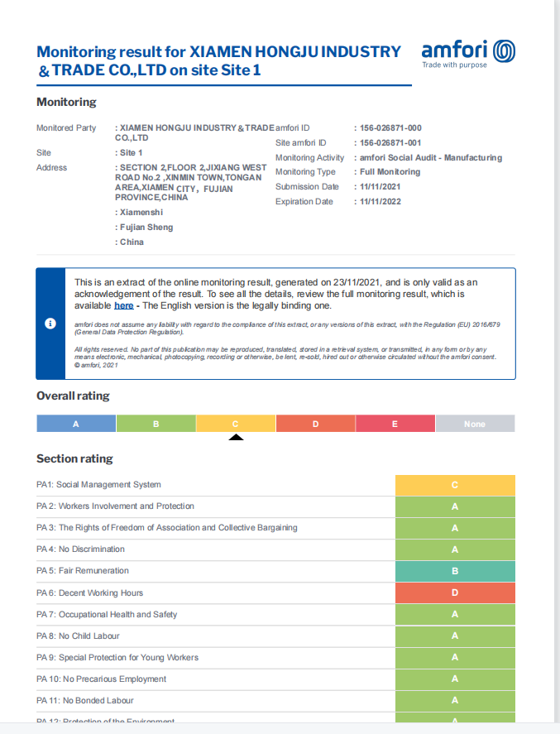Open the 'here' full monitoring result link

click(x=124, y=305)
